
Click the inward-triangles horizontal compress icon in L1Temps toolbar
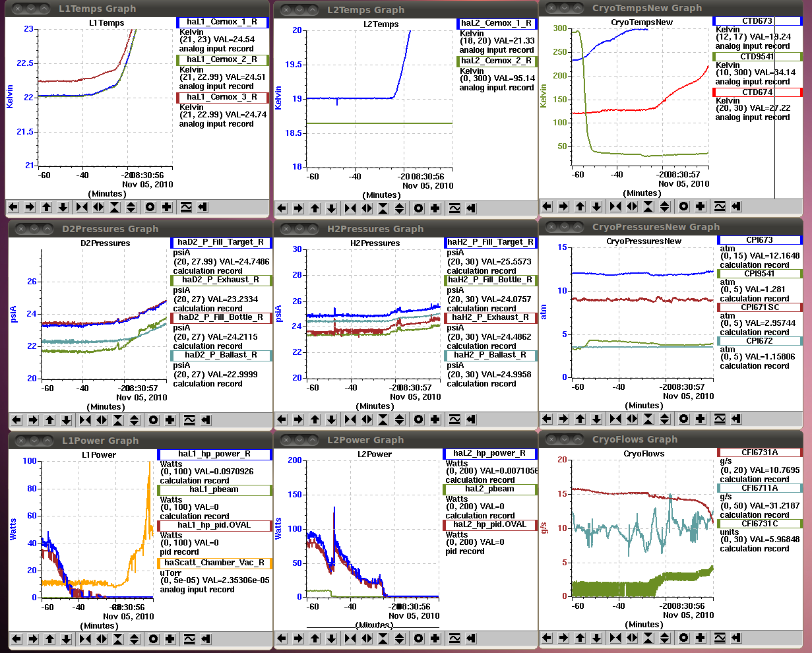coord(82,207)
